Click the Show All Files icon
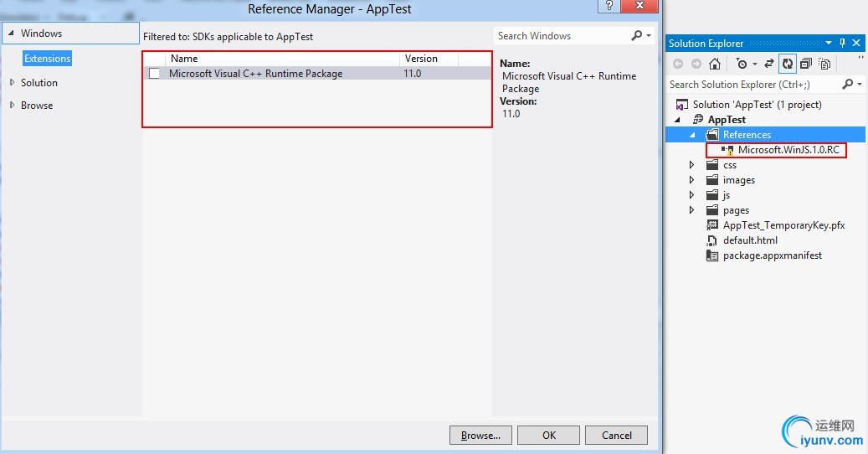The height and width of the screenshot is (454, 868). click(x=824, y=64)
